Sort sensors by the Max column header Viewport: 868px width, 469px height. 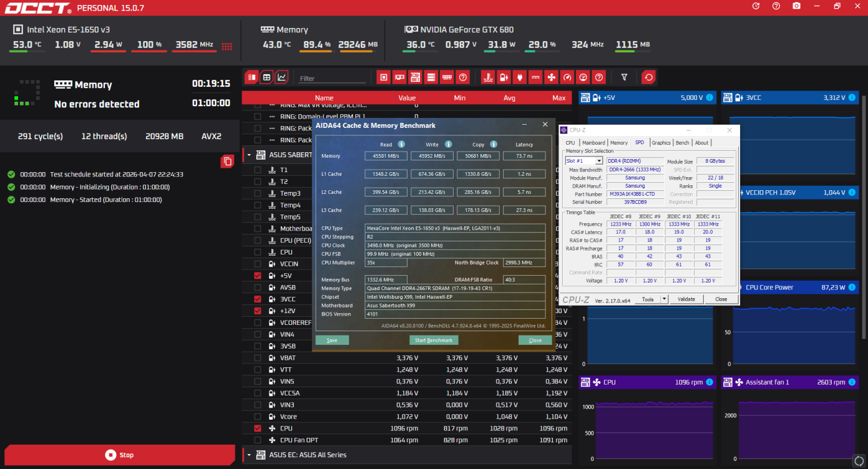click(558, 98)
